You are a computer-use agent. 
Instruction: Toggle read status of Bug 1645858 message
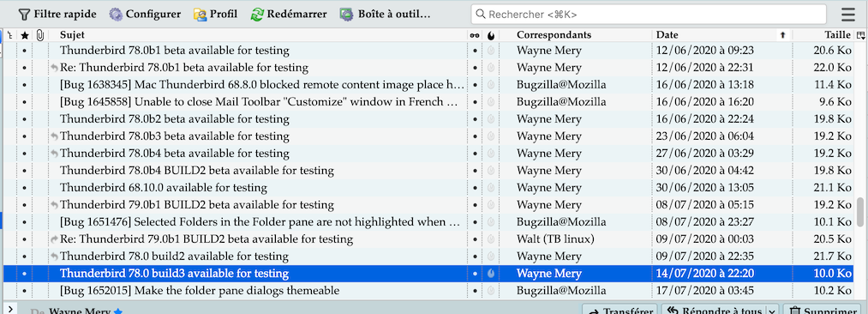click(475, 102)
